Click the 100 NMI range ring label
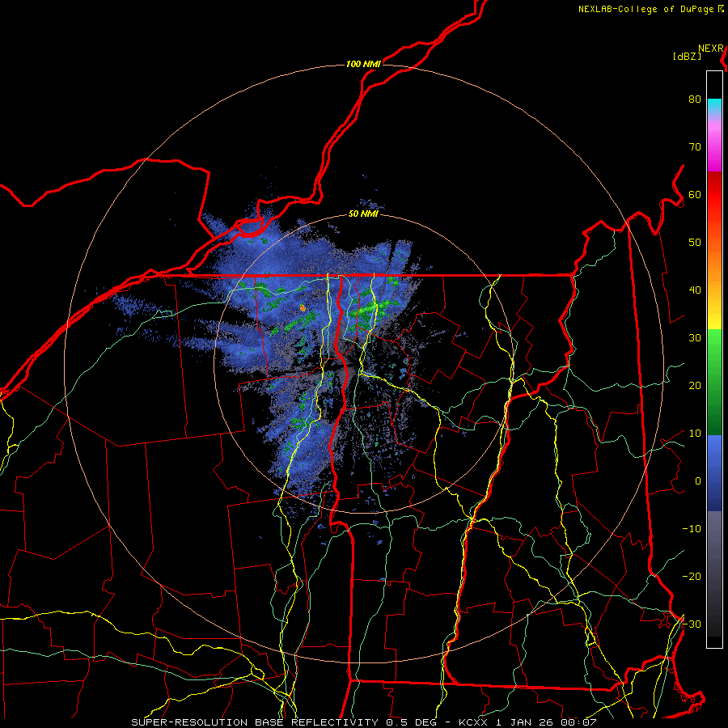This screenshot has height=728, width=728. tap(363, 64)
